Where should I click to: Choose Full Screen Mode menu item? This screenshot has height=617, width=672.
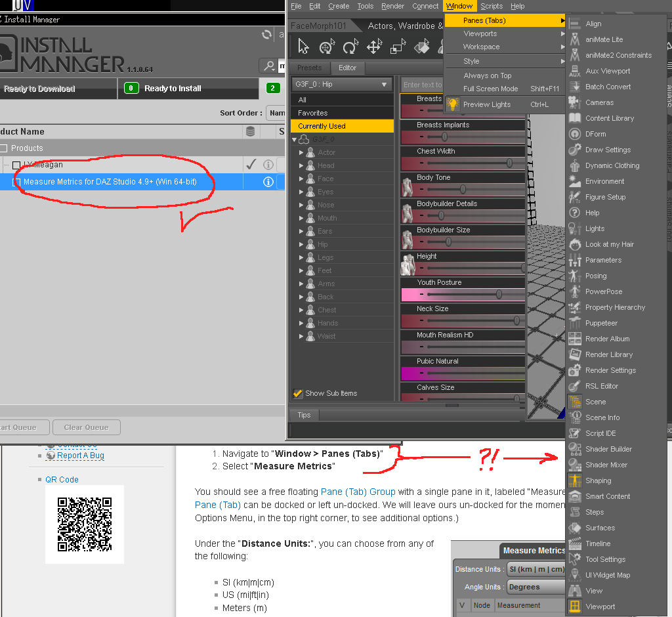[505, 89]
